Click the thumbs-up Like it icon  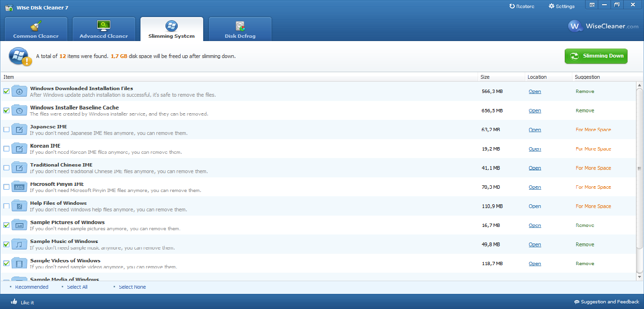pyautogui.click(x=14, y=301)
